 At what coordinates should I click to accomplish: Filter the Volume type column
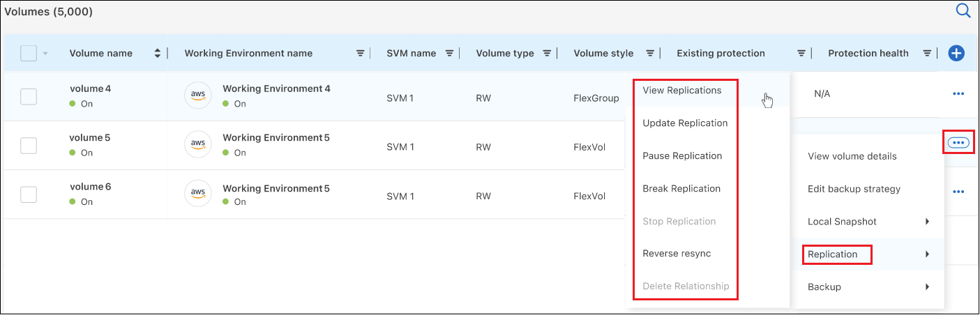548,54
